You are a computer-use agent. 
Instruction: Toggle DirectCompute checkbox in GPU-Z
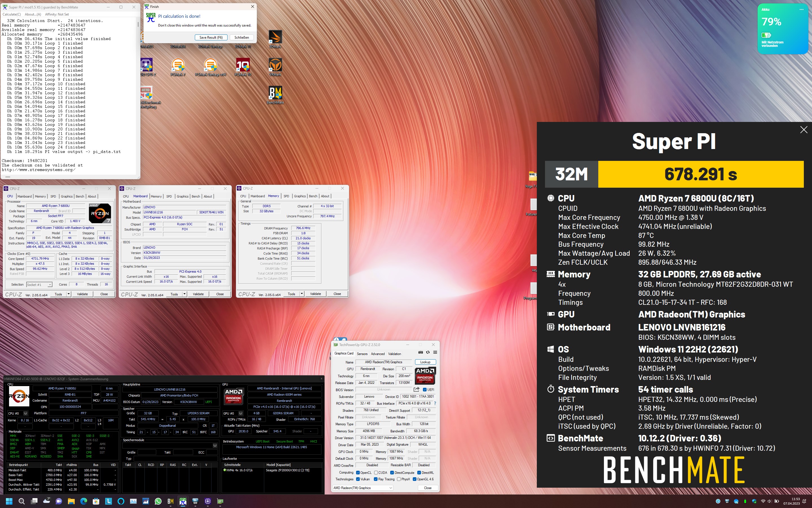pos(392,473)
